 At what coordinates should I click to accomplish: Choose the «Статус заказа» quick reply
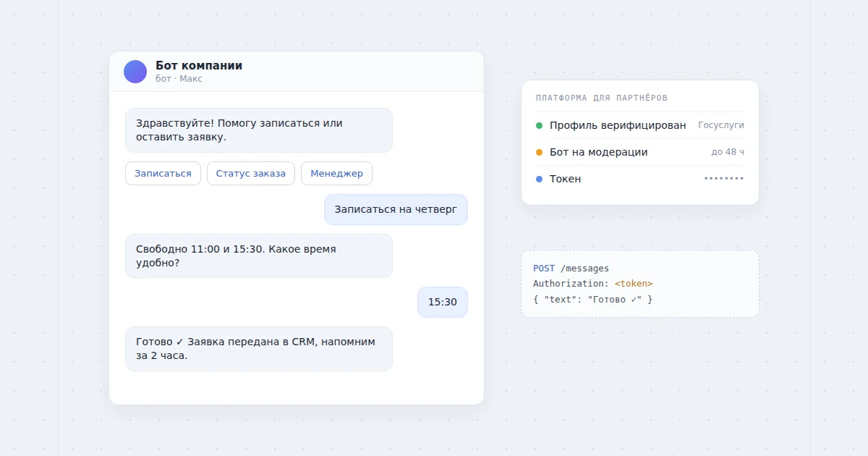click(x=251, y=173)
